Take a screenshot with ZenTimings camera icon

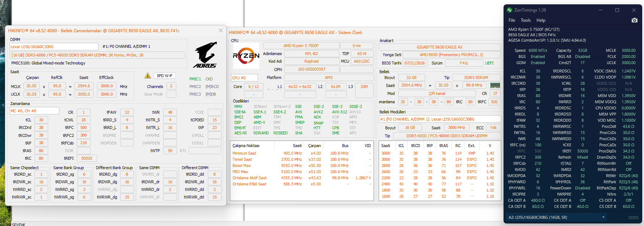coord(634,20)
